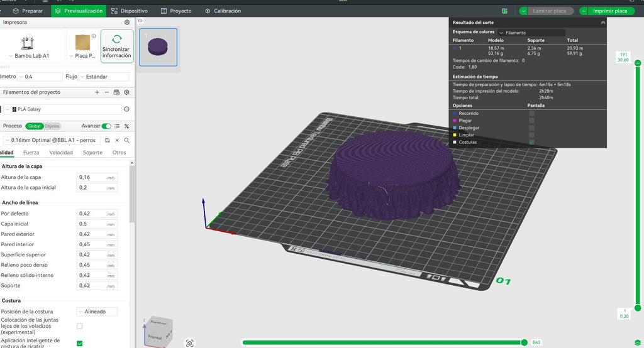Open the Otros settings tab
This screenshot has height=348, width=644.
tap(119, 153)
